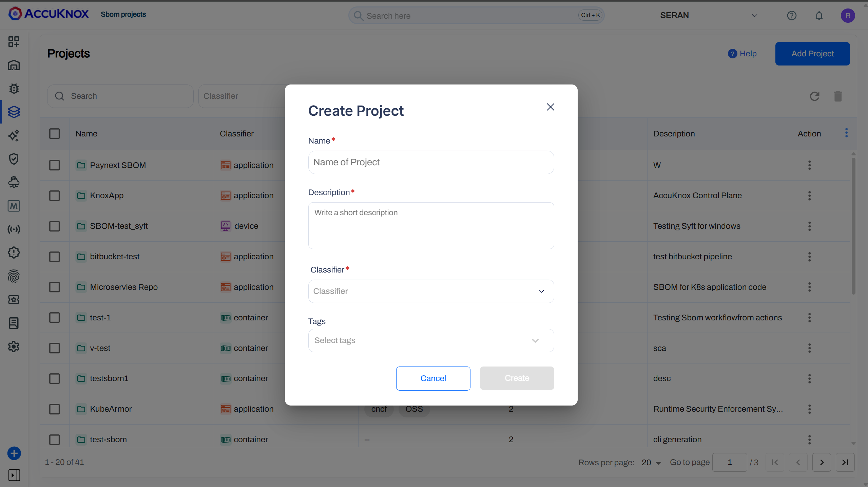Change rows per page dropdown

[651, 463]
